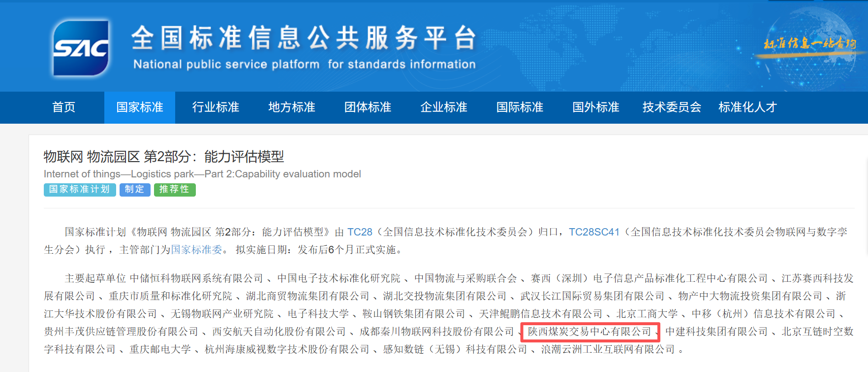Click the 国家标准计划 blue tag
This screenshot has height=372, width=868.
point(80,190)
